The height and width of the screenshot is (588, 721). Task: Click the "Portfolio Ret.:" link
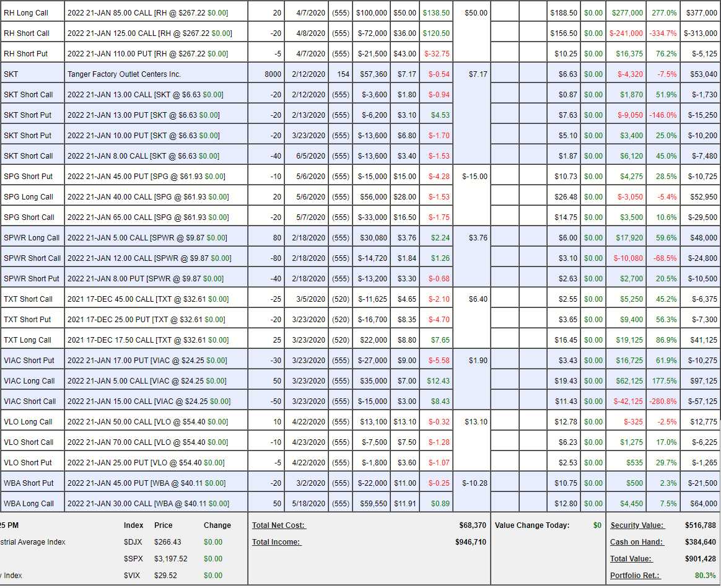click(635, 576)
